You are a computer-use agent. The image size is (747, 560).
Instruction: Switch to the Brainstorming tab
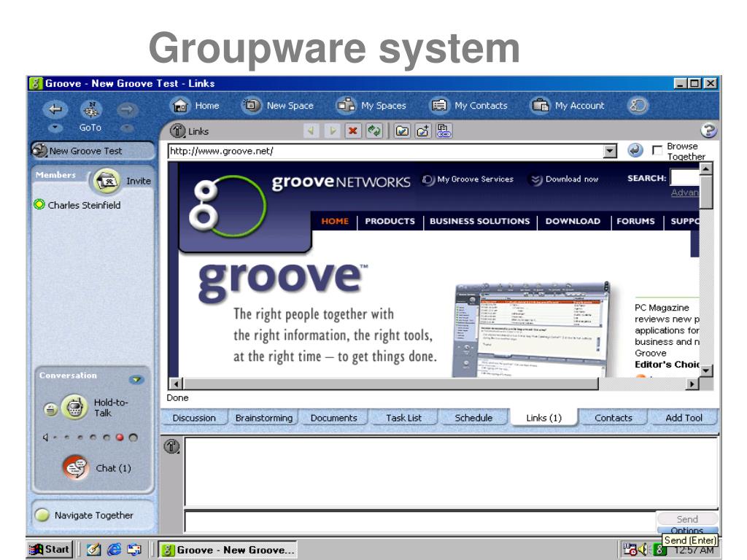(264, 418)
